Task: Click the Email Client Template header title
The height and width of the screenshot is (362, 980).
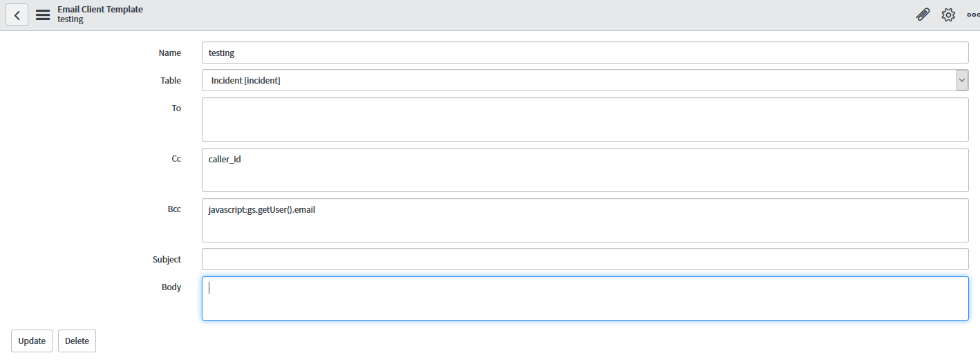Action: (100, 10)
